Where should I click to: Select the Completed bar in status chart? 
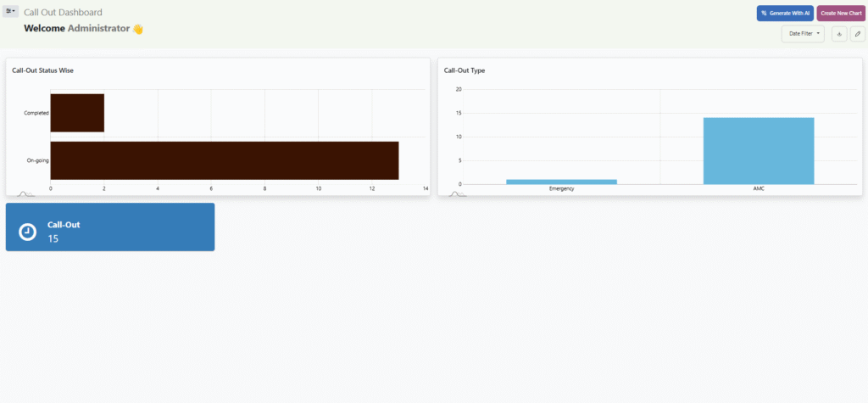pyautogui.click(x=77, y=113)
